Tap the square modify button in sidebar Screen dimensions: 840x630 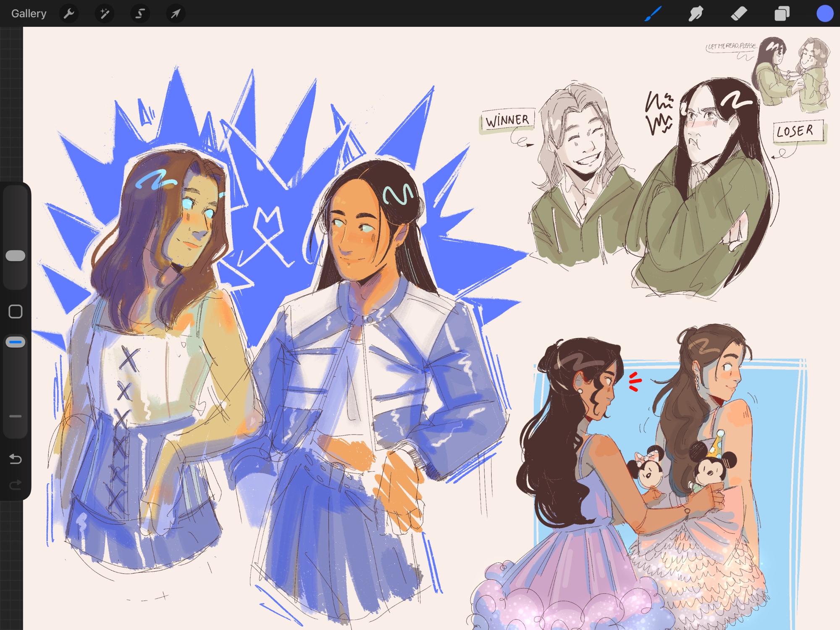point(16,311)
